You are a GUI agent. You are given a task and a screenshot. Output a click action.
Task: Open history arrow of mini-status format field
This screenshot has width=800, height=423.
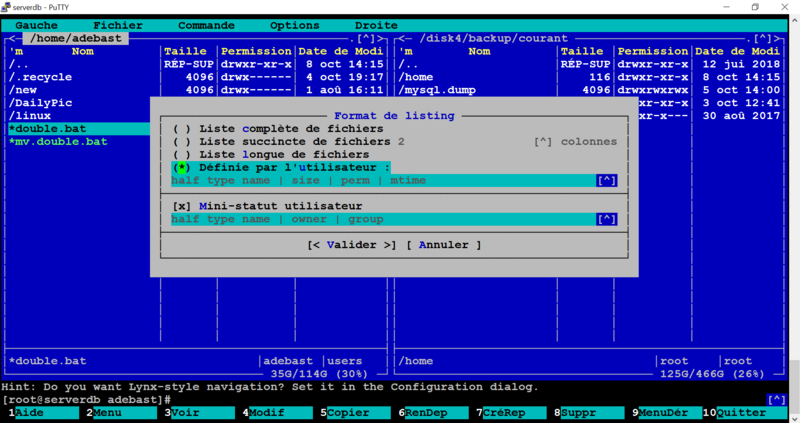607,219
